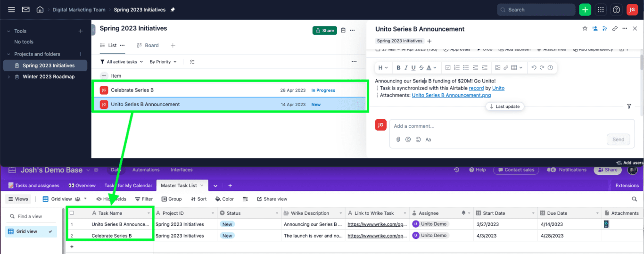Open Airtable base history icon

(456, 170)
